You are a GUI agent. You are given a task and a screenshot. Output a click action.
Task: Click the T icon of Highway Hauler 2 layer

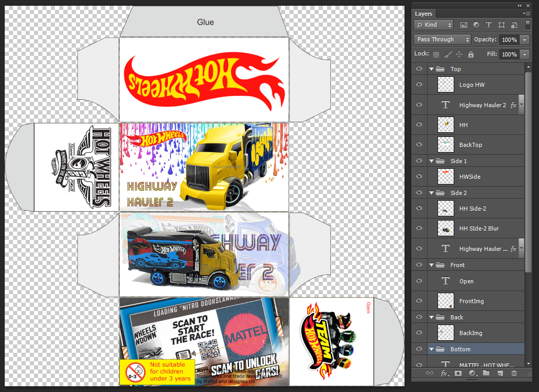coord(445,105)
